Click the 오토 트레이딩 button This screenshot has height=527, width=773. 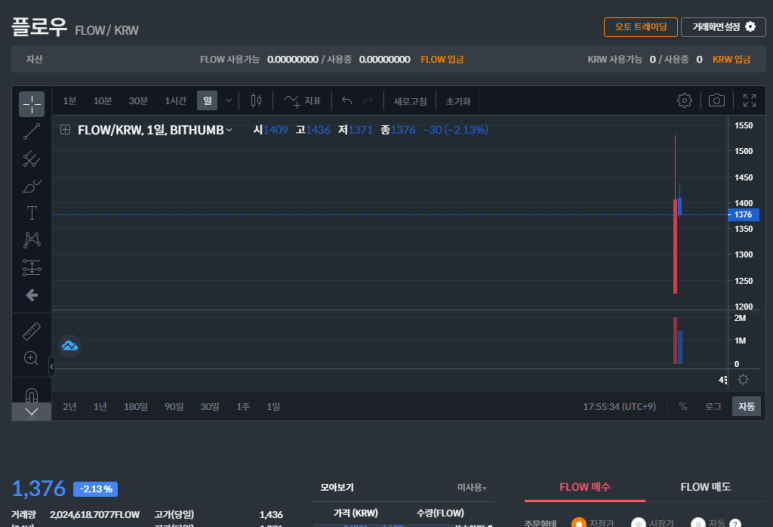[640, 27]
